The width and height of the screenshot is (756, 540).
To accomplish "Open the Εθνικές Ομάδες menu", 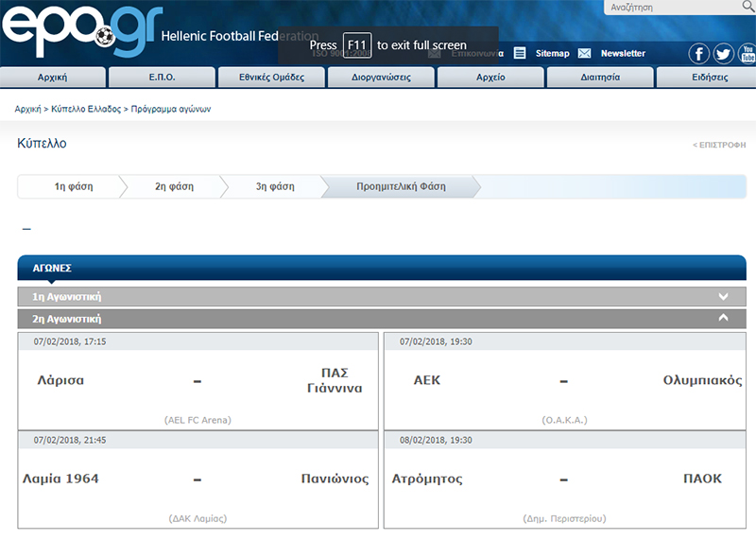I will pyautogui.click(x=271, y=78).
